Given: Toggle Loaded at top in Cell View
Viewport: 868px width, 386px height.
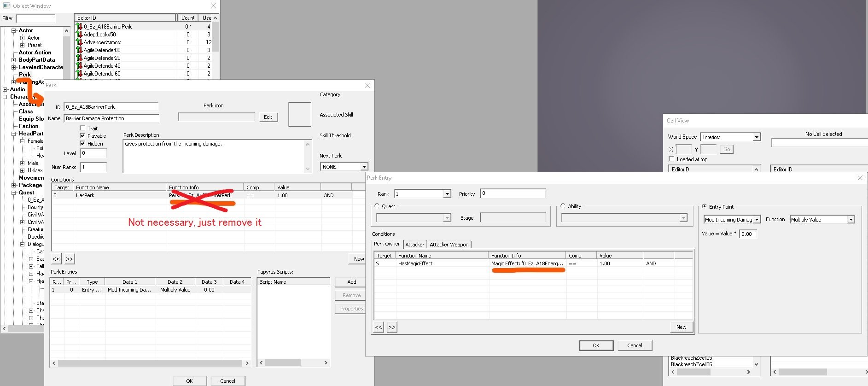Looking at the screenshot, I should [x=671, y=159].
